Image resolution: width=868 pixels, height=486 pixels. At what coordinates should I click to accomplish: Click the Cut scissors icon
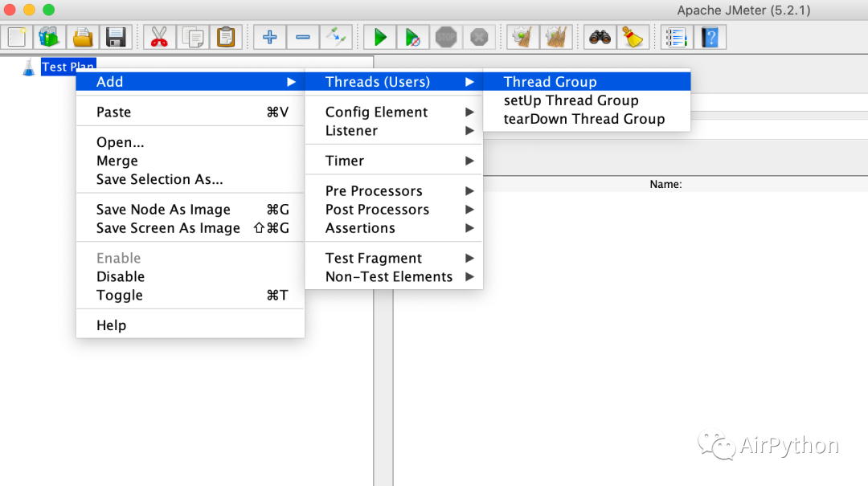159,37
